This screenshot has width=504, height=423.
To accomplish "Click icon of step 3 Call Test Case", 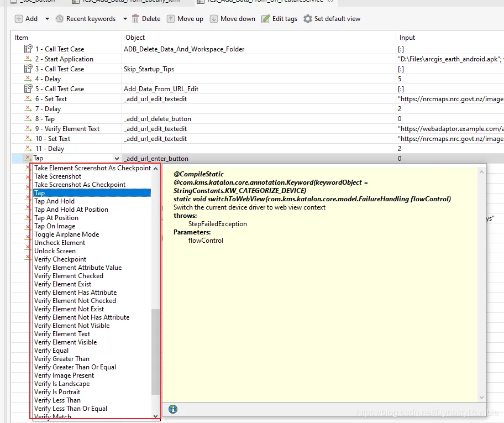I will 28,69.
